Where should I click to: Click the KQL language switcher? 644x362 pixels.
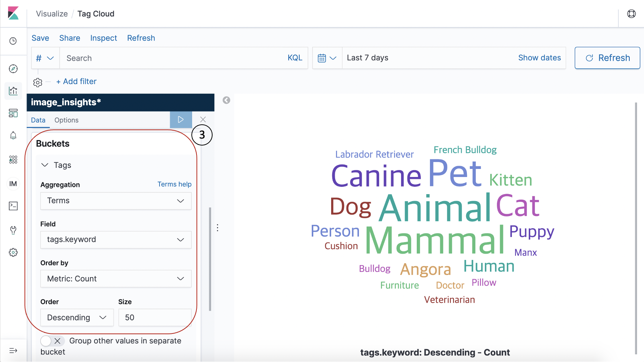click(x=295, y=58)
